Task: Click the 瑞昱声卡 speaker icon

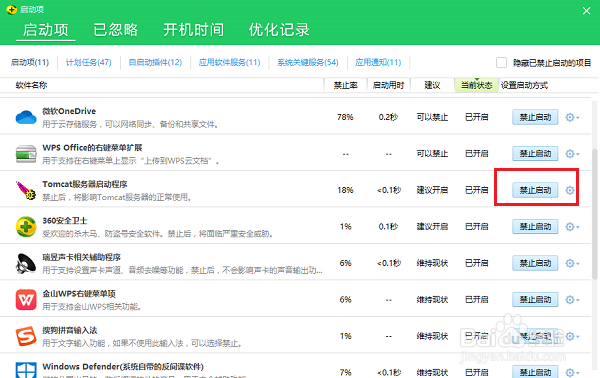Action: (x=26, y=263)
